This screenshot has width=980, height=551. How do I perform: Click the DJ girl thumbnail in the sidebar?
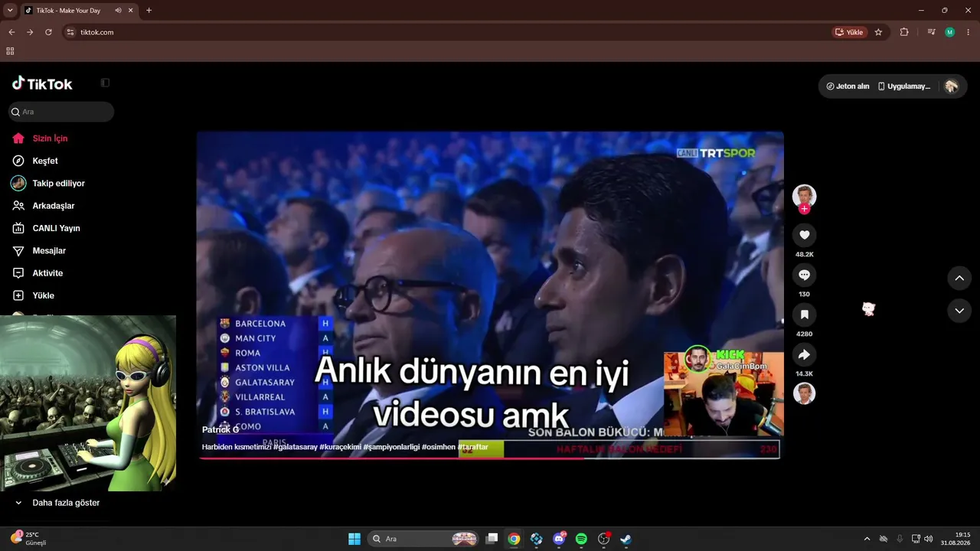[88, 403]
